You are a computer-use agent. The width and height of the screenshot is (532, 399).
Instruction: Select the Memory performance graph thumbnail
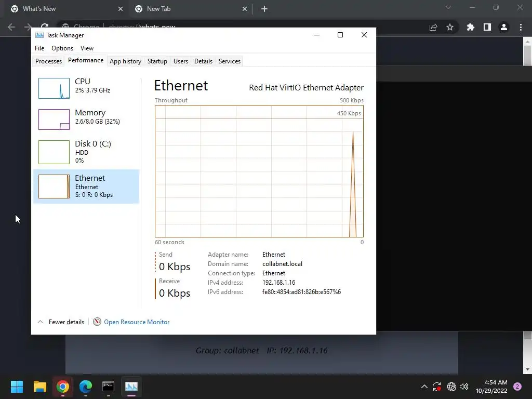[54, 119]
